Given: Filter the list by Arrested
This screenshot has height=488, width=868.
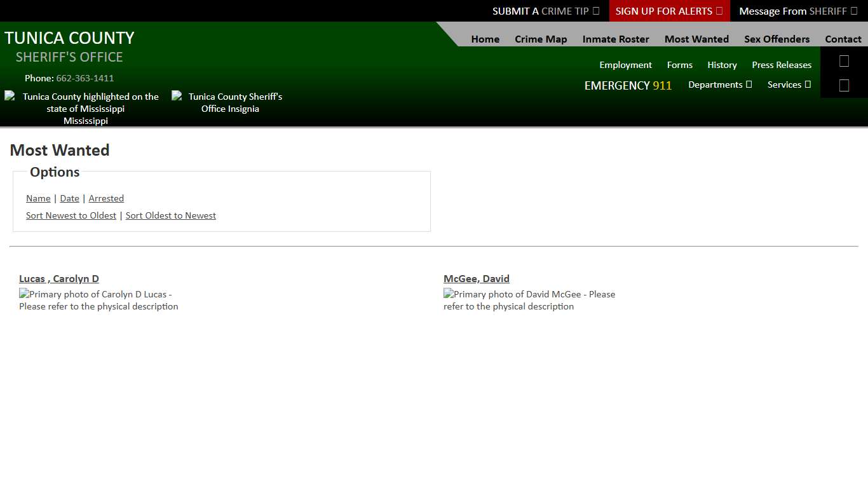Looking at the screenshot, I should click(106, 198).
